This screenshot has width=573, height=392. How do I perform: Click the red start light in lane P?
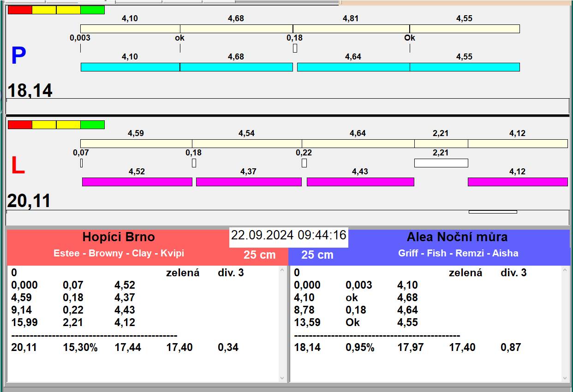point(20,10)
